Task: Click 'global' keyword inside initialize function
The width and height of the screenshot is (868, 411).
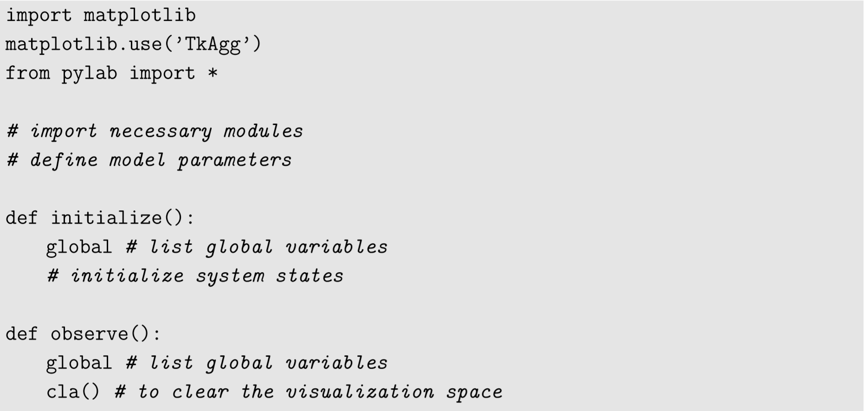Action: [79, 247]
